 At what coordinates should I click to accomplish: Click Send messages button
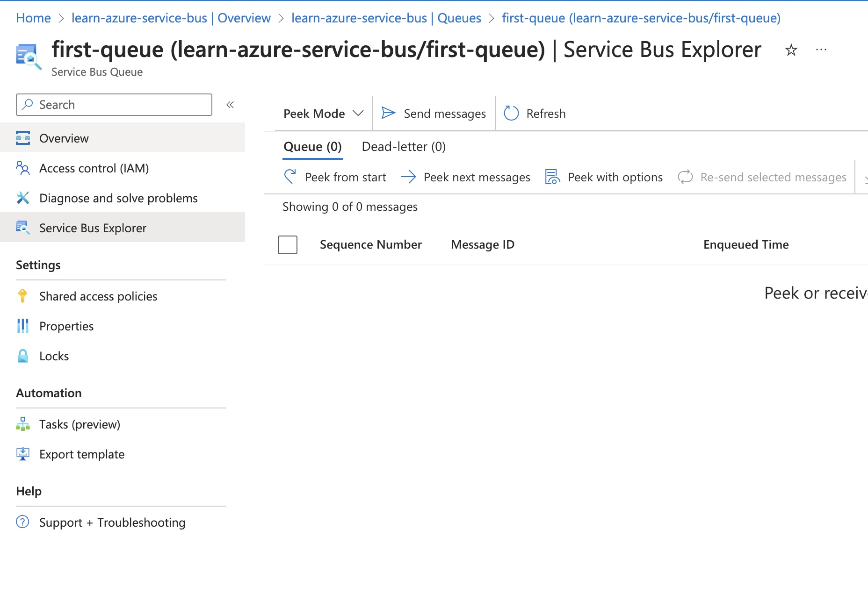point(434,113)
